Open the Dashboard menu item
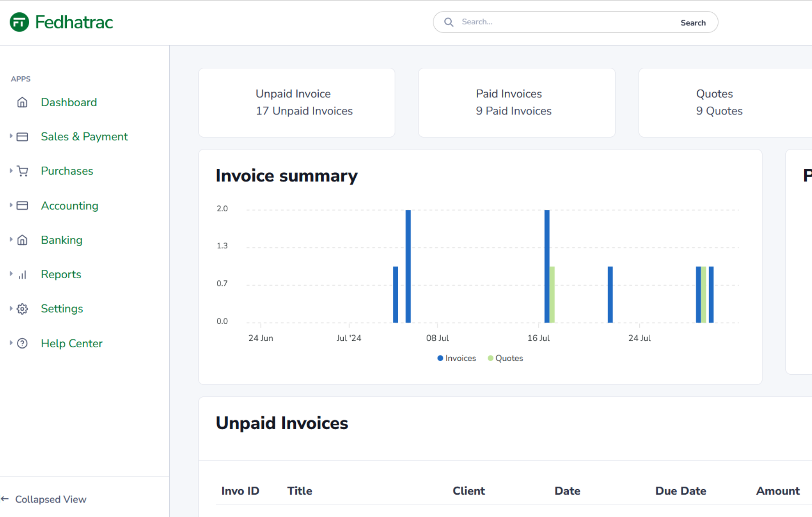 tap(69, 102)
